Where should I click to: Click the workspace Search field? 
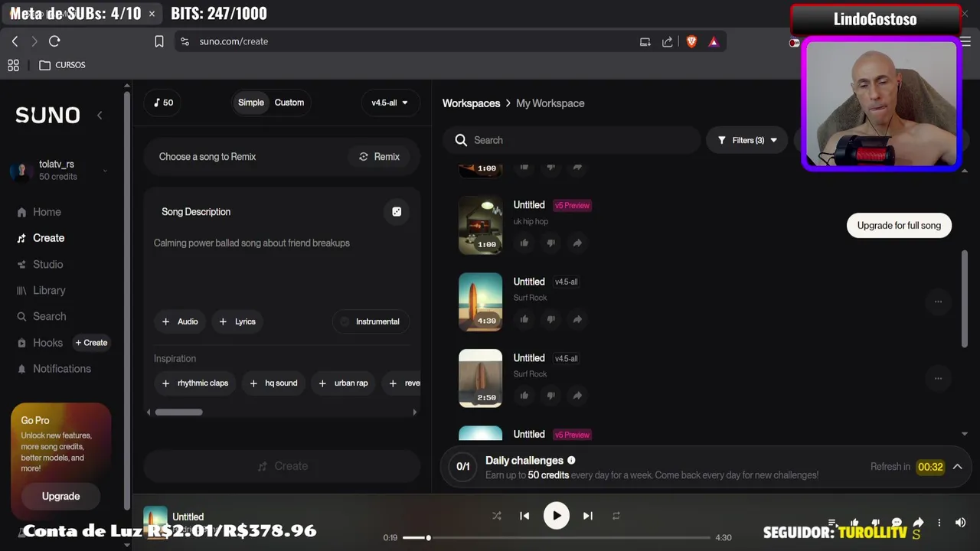pos(572,140)
